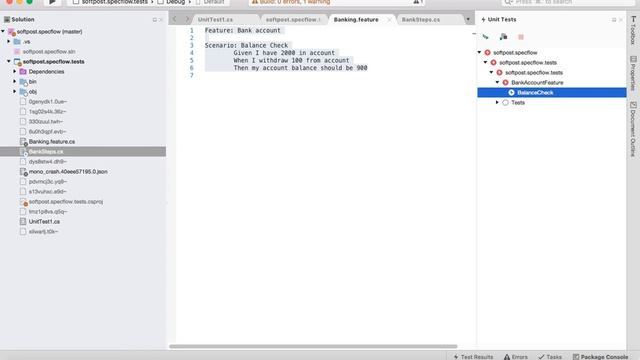Click the build warning triangle icon
Screen dimensions: 640x360
[x=255, y=2]
